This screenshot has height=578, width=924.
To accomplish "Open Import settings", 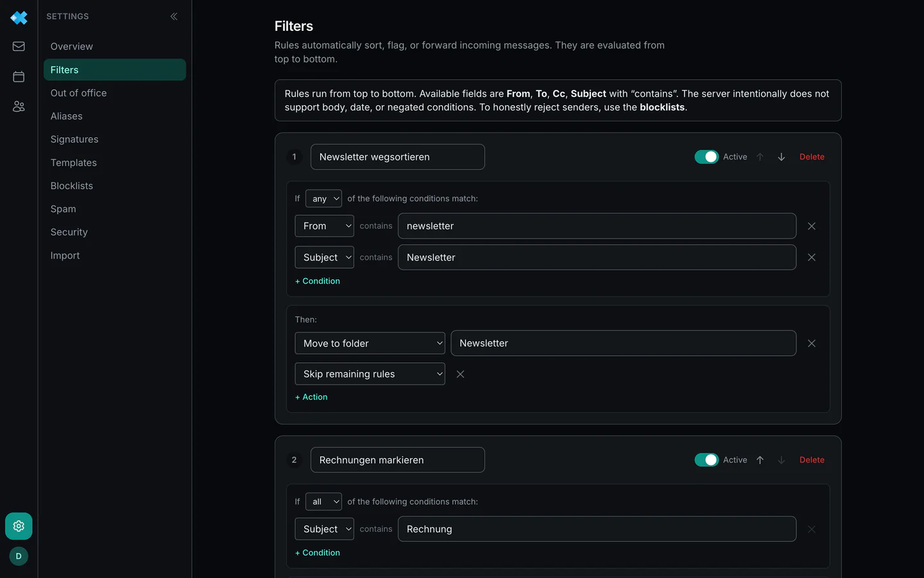I will click(x=115, y=255).
